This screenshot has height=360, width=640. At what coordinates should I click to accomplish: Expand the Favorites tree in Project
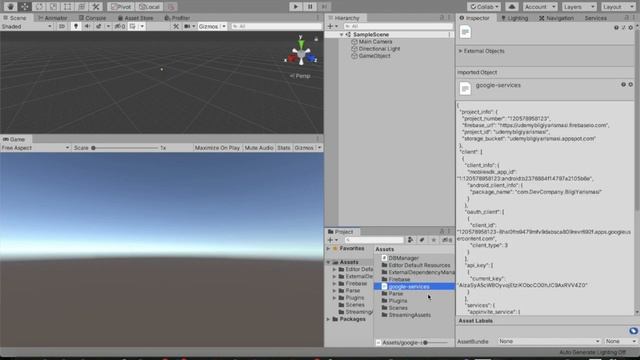pos(329,248)
